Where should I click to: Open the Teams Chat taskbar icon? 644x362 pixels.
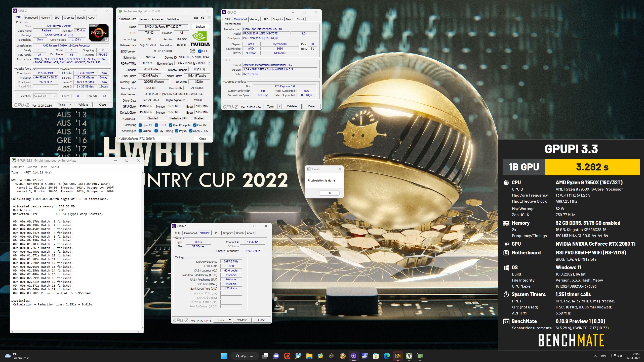[x=276, y=356]
